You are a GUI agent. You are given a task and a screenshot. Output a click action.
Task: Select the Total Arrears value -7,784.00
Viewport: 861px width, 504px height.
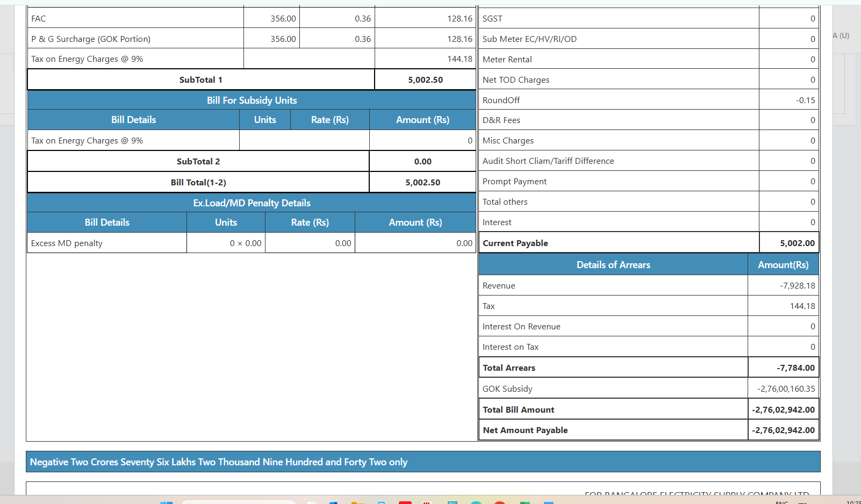[796, 368]
